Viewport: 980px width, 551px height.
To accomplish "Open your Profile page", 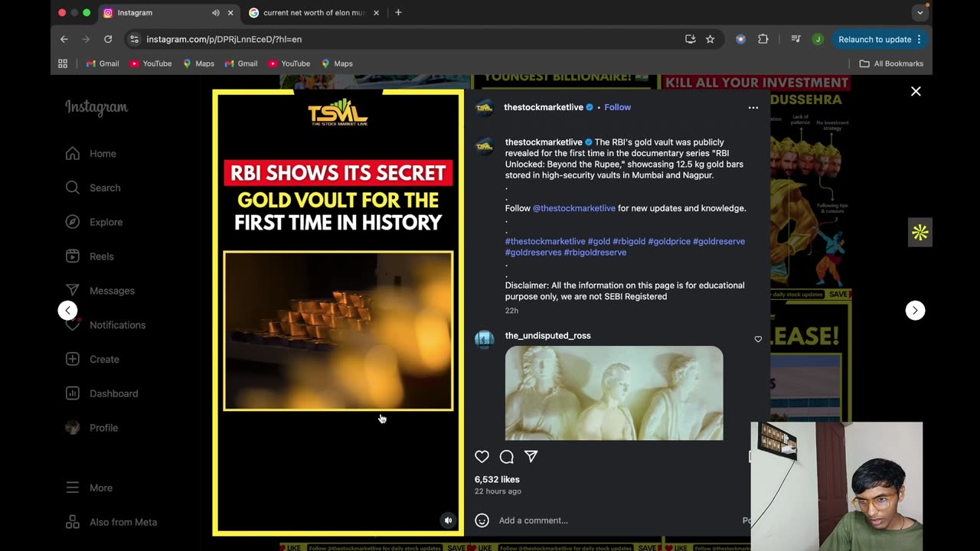I will point(92,428).
